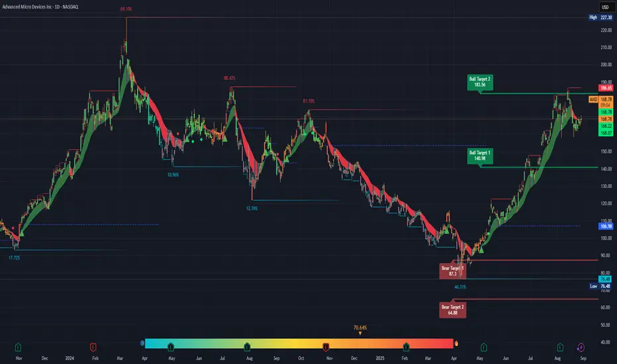Click the snowflake icon left of the gradient bar

click(142, 343)
